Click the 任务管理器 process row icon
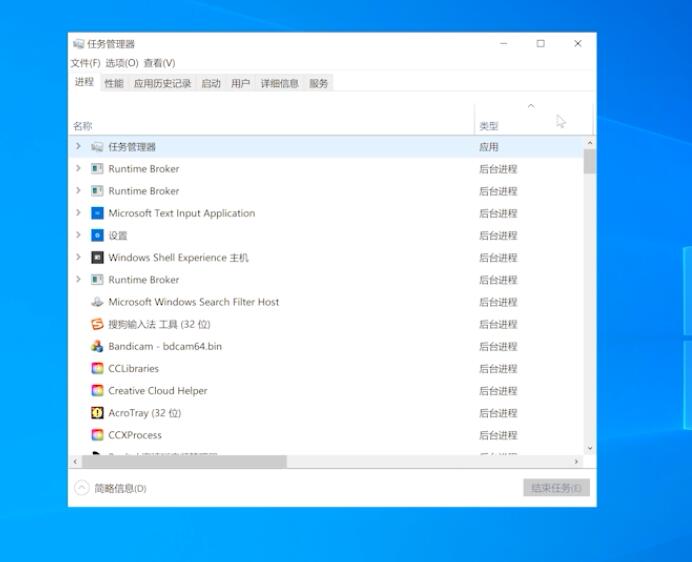This screenshot has width=692, height=562. point(97,147)
